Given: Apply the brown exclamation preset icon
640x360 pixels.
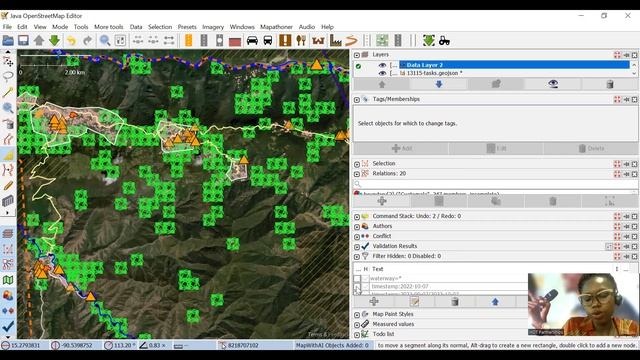Looking at the screenshot, I should coord(285,40).
